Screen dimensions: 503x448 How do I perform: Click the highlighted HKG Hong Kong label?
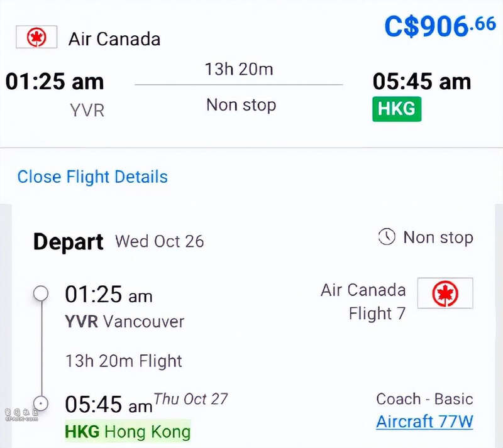coord(128,431)
